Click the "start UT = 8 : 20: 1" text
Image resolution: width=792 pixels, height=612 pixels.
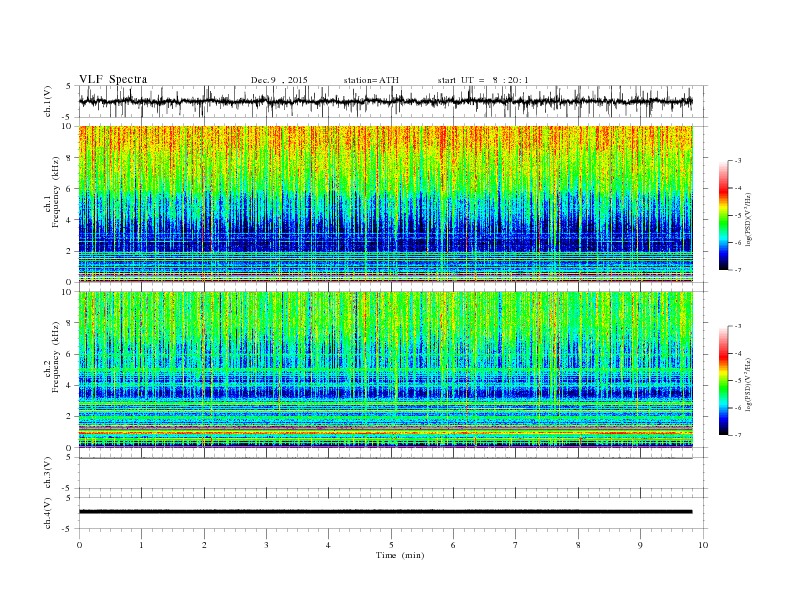(483, 80)
